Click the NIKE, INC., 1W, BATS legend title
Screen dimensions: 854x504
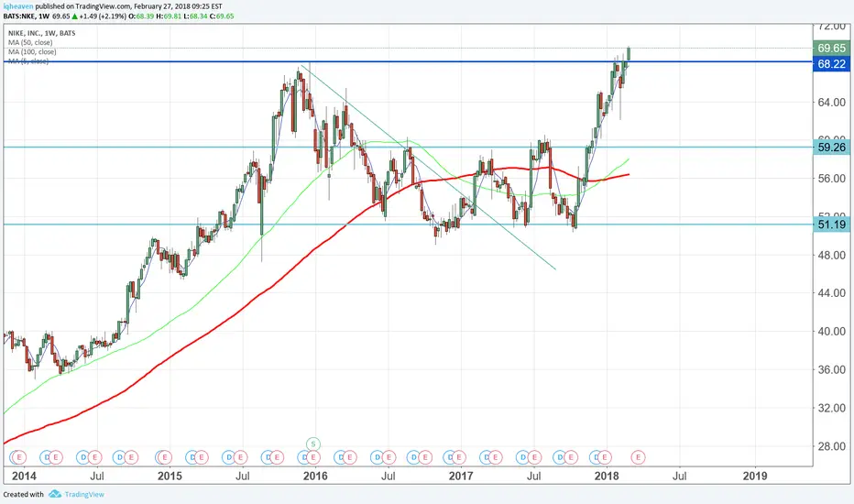tap(42, 33)
